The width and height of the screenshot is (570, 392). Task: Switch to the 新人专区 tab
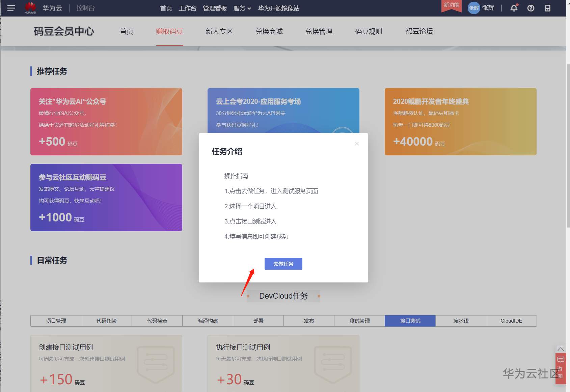click(x=219, y=31)
